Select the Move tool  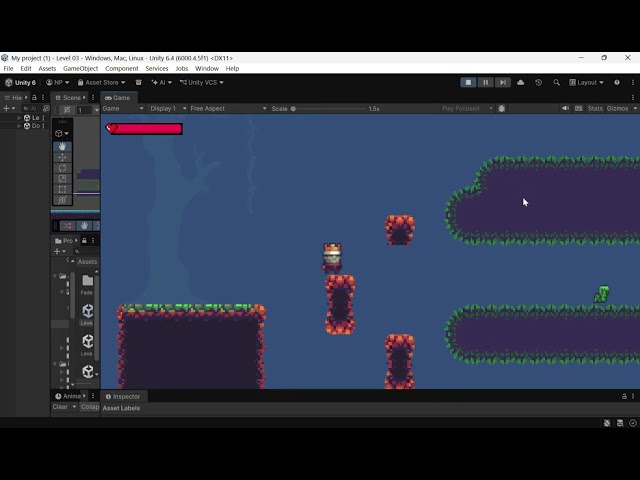62,157
